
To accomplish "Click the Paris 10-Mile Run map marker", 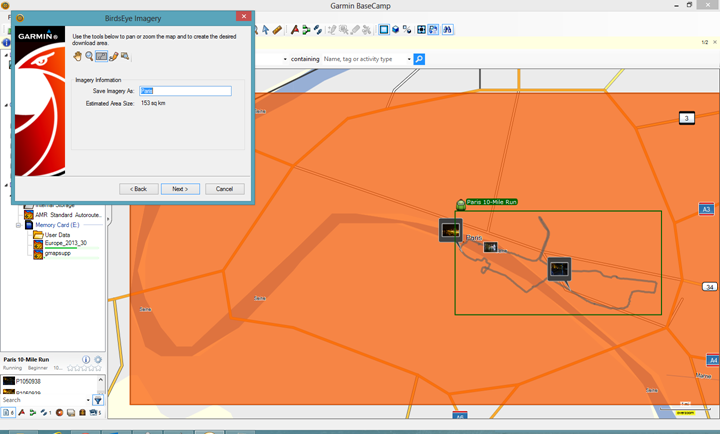I will (461, 205).
